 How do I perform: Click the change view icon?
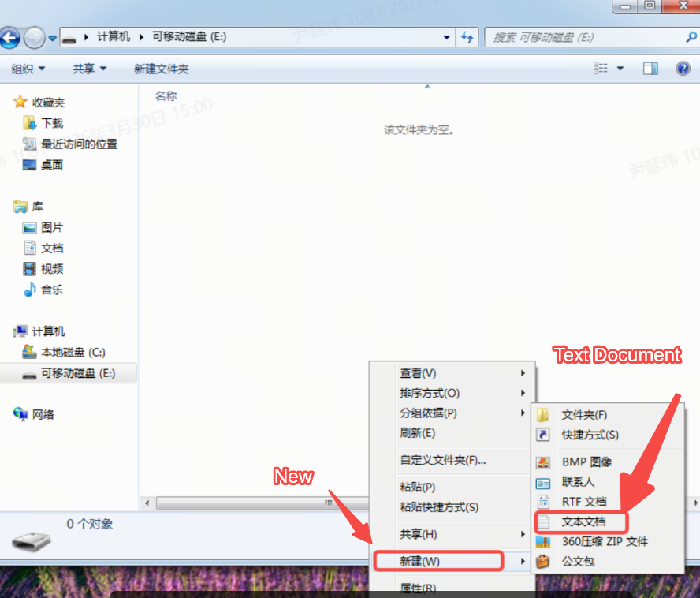(x=601, y=69)
